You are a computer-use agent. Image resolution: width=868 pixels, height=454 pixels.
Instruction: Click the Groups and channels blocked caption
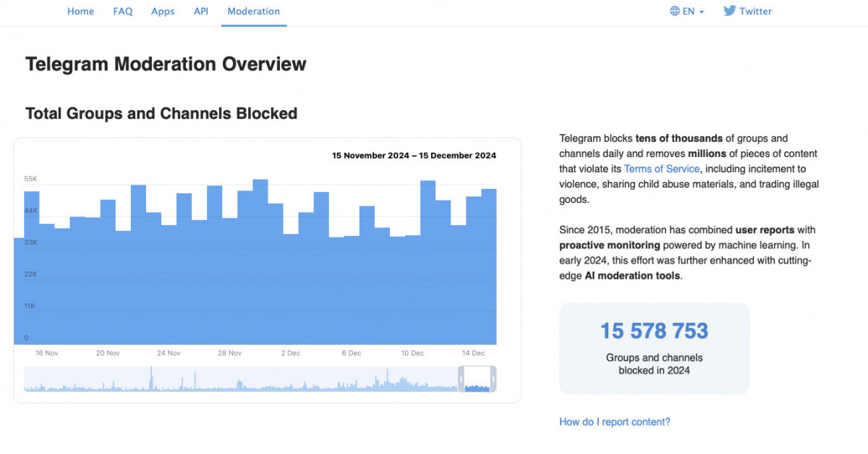coord(654,364)
